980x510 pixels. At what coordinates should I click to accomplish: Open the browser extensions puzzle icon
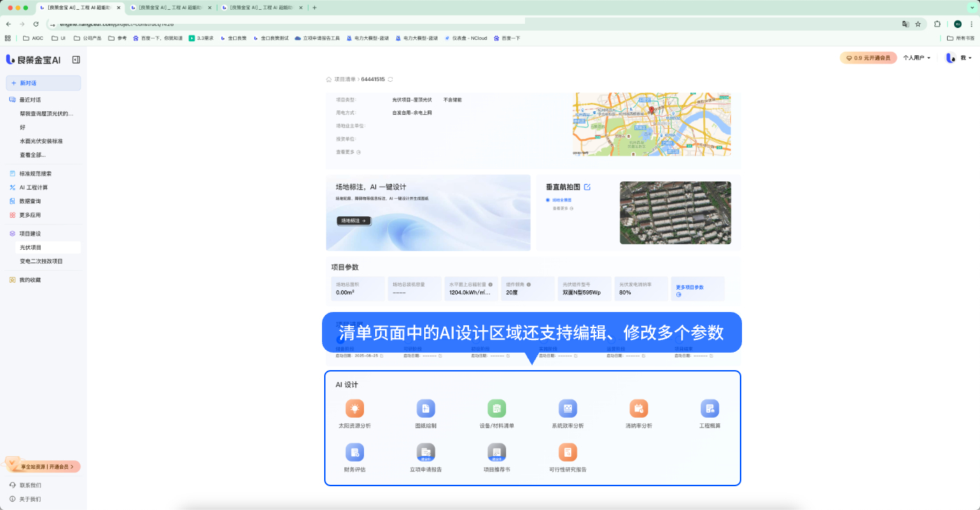coord(937,24)
